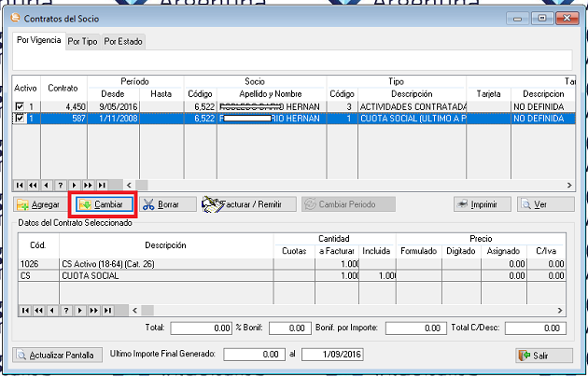
Task: Open the Por Estado tab
Action: tap(123, 41)
